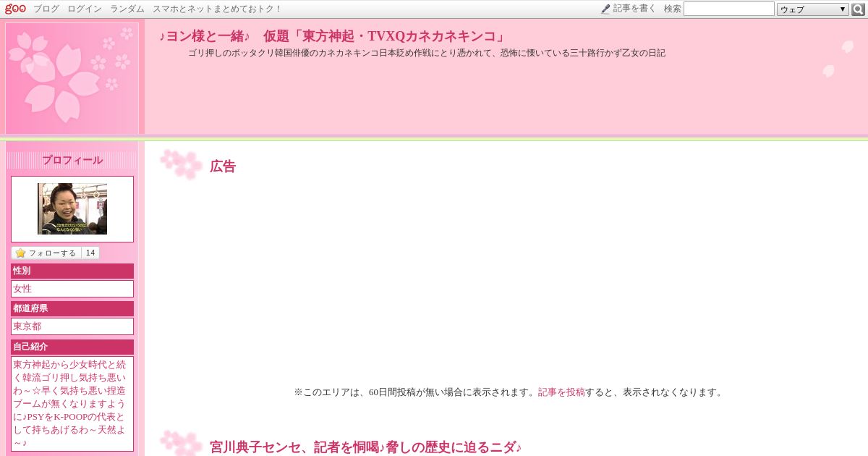868x456 pixels.
Task: Click the pencil icon beside 記事を書く
Action: [605, 9]
